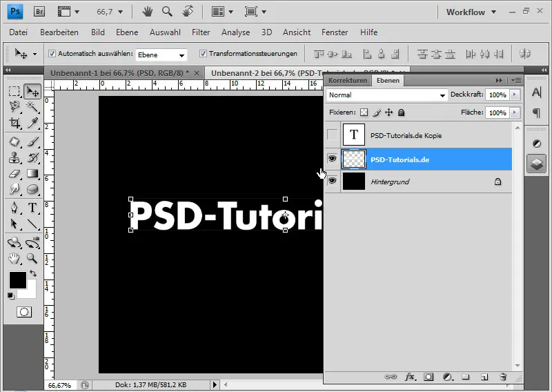The height and width of the screenshot is (392, 552).
Task: Uncheck Automatisch auswählen checkbox
Action: point(52,54)
